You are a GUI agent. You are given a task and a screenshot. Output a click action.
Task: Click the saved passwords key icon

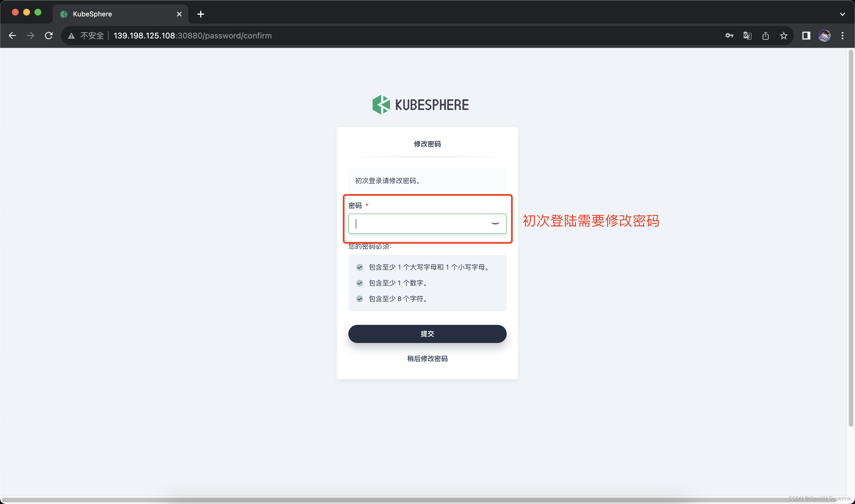[x=729, y=36]
